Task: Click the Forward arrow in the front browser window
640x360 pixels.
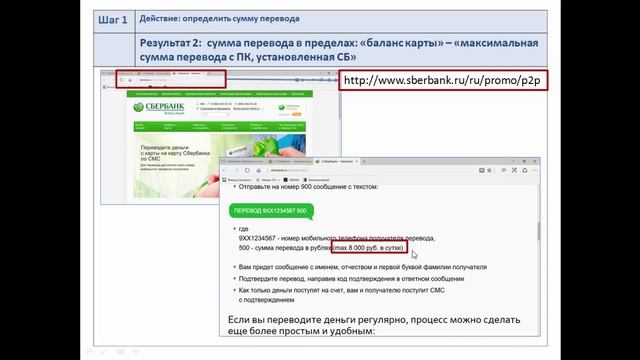Action: pos(236,170)
